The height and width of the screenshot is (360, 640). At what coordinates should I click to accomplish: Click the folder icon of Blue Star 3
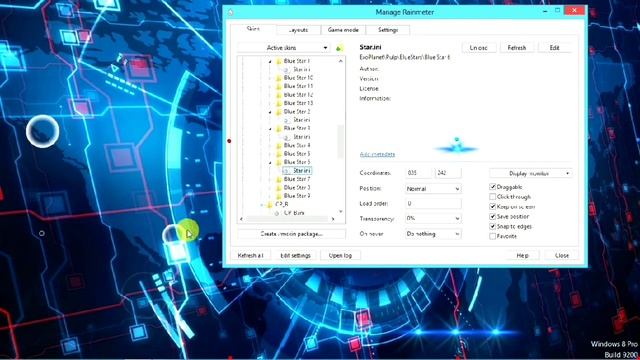(279, 129)
